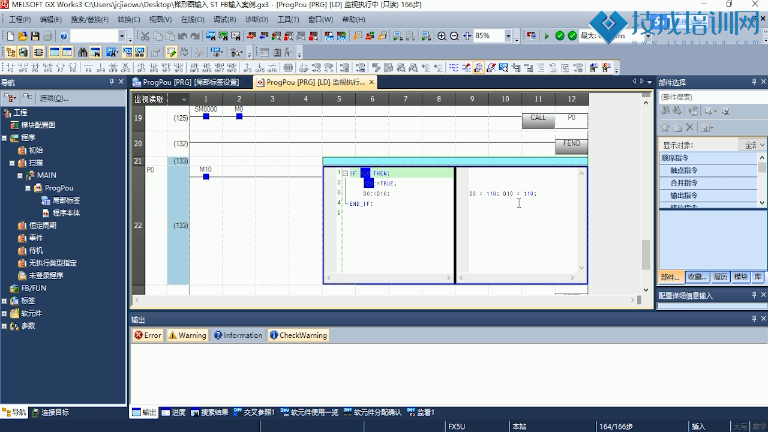Collapse the ProgPou tree node

pos(28,188)
